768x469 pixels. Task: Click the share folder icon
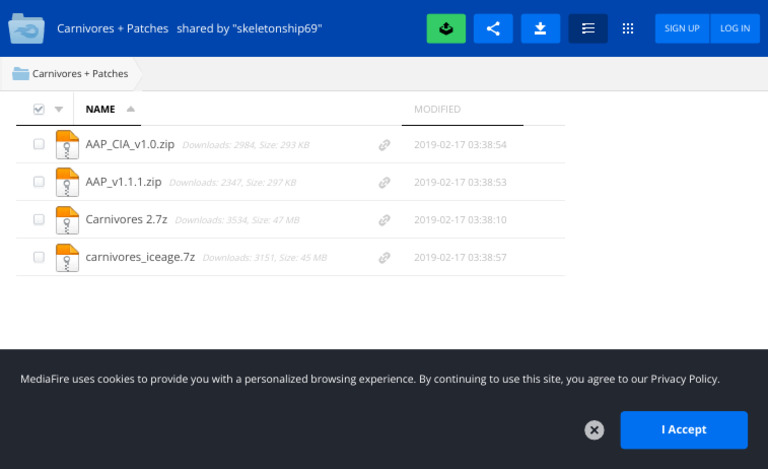[x=493, y=29]
